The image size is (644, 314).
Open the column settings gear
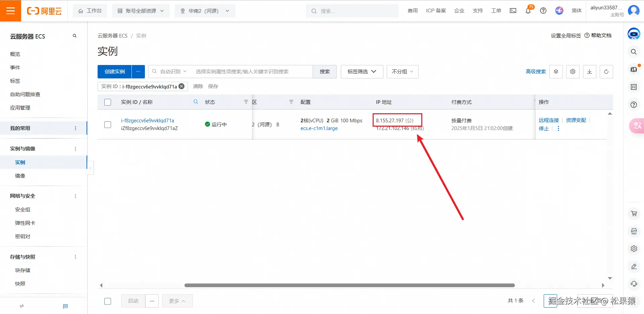pyautogui.click(x=573, y=72)
